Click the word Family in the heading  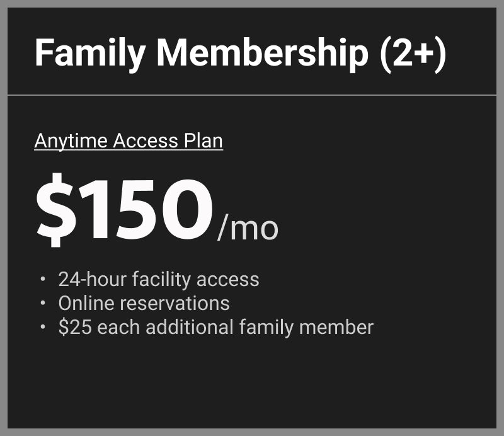click(89, 52)
